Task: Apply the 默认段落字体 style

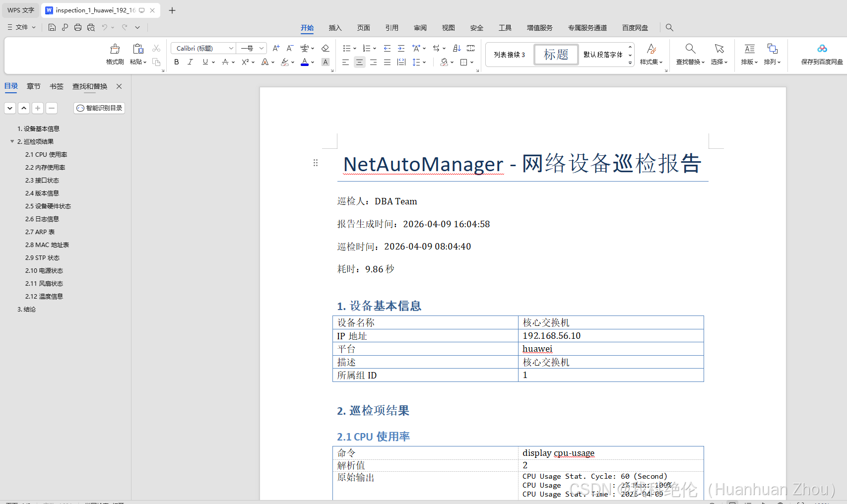Action: [x=603, y=55]
